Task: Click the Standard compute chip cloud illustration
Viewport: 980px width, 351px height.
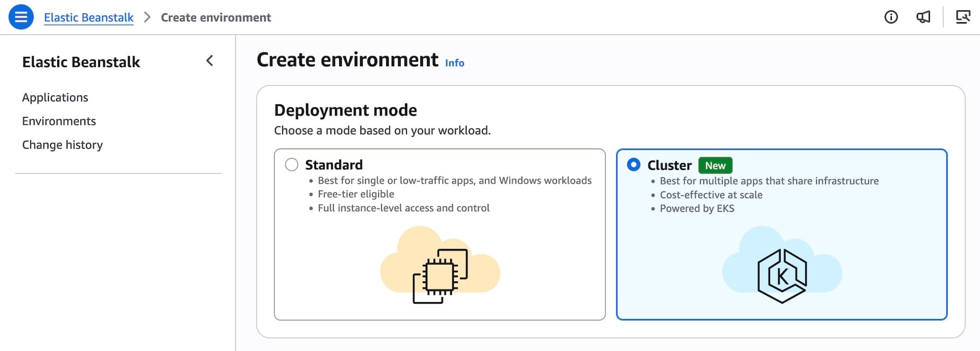Action: [x=440, y=266]
